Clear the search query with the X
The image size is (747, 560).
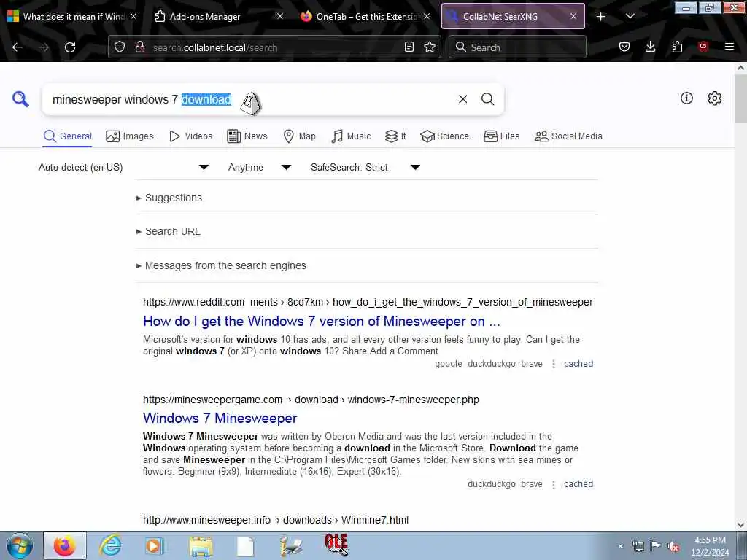pyautogui.click(x=462, y=99)
